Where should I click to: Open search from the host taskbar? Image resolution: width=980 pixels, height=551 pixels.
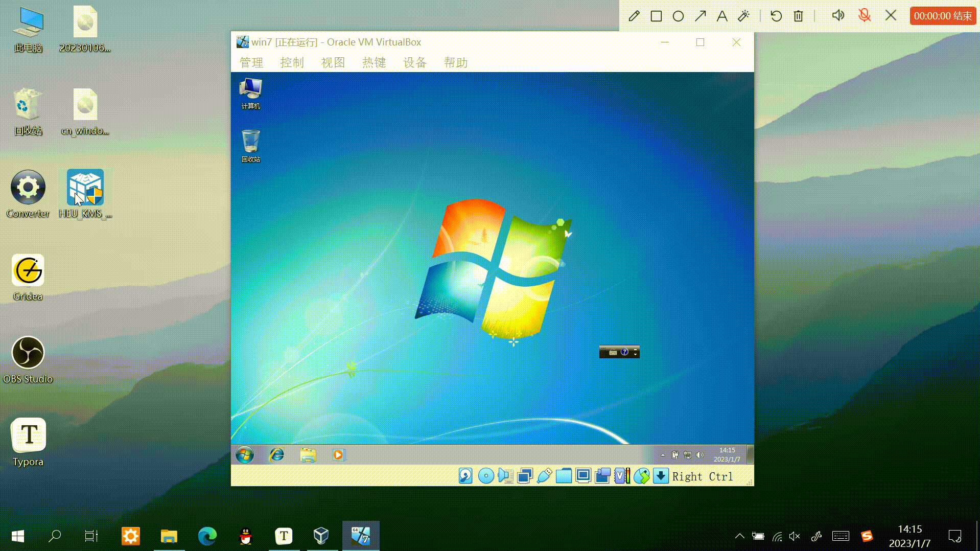tap(55, 536)
